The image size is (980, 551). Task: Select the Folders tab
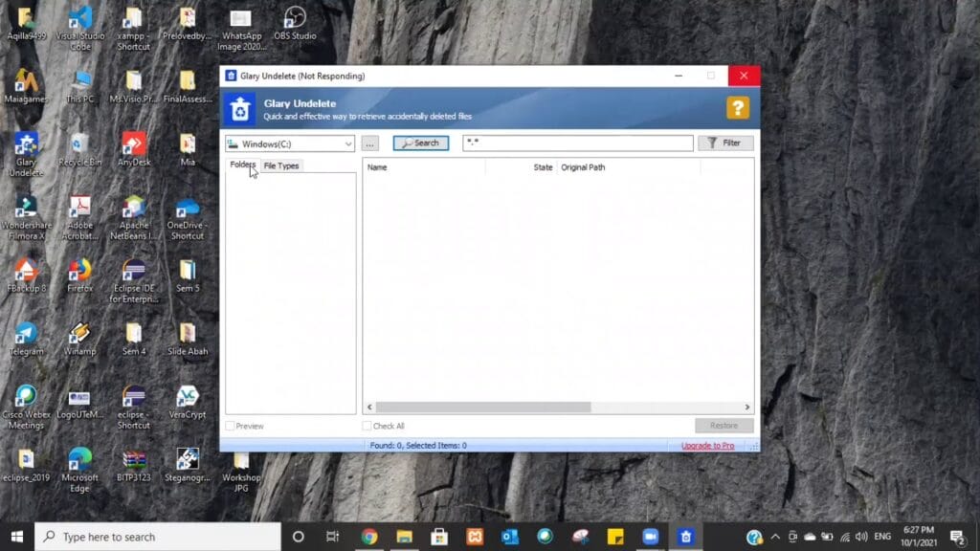coord(242,165)
